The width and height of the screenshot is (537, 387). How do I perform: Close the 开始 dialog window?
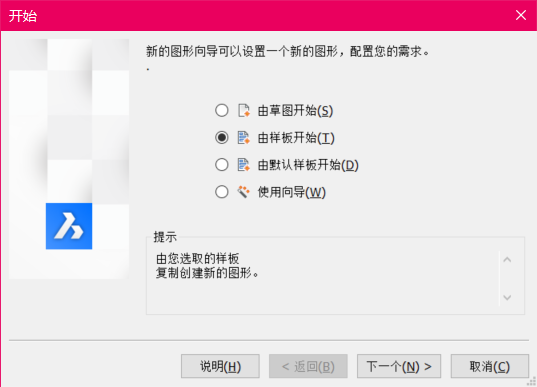pos(521,15)
